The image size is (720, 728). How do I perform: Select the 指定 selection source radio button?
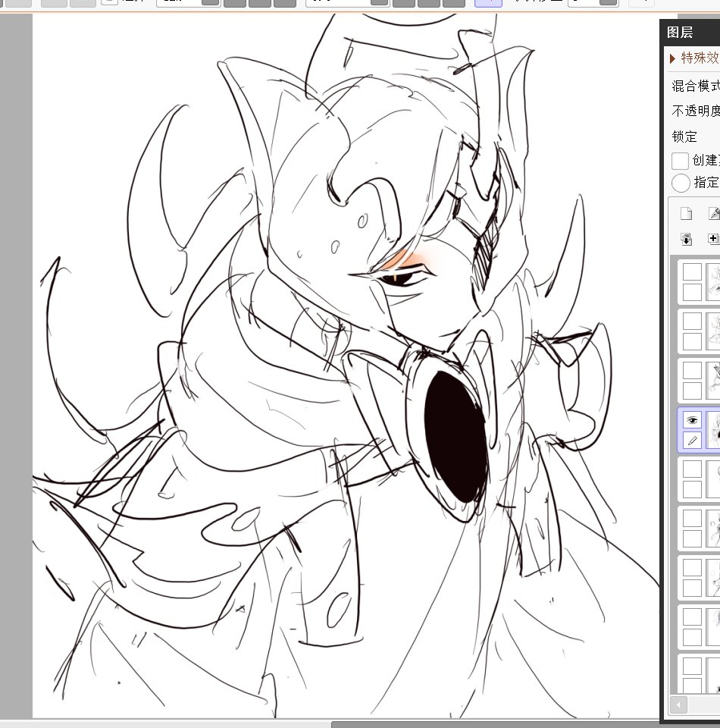click(681, 183)
